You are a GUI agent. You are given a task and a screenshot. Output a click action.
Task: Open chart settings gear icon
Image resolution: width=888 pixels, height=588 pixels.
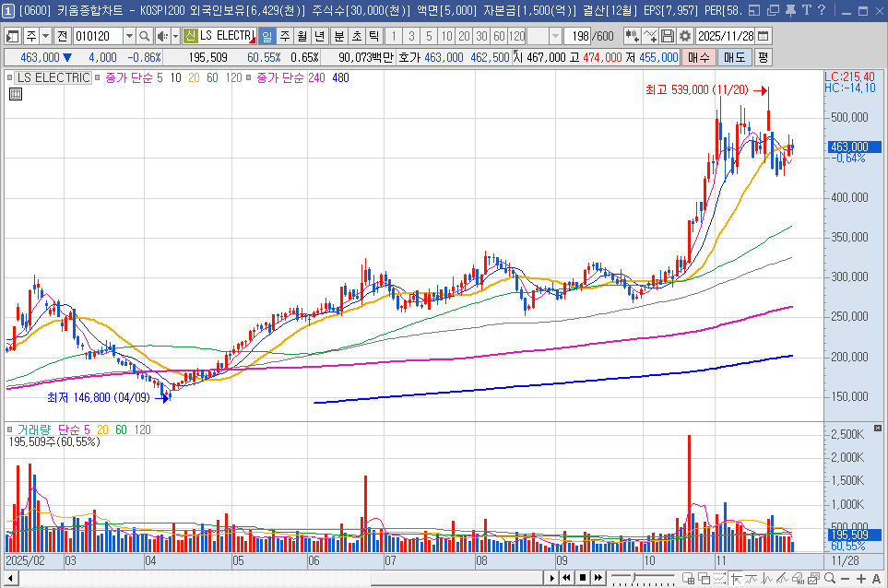click(685, 36)
